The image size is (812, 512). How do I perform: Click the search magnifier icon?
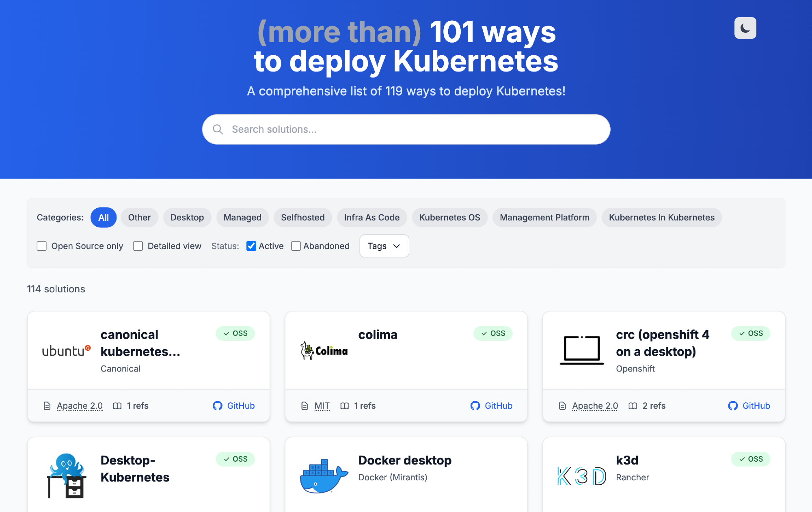(218, 129)
